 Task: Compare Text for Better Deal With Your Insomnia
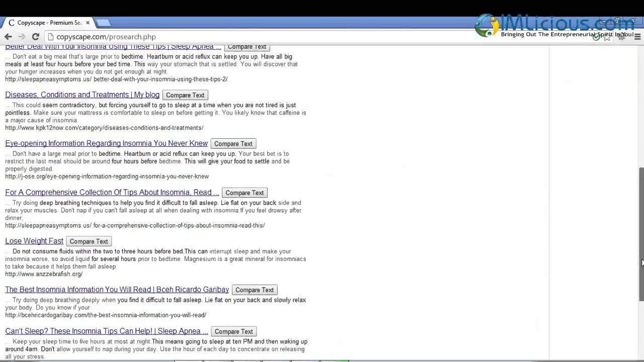click(x=247, y=47)
